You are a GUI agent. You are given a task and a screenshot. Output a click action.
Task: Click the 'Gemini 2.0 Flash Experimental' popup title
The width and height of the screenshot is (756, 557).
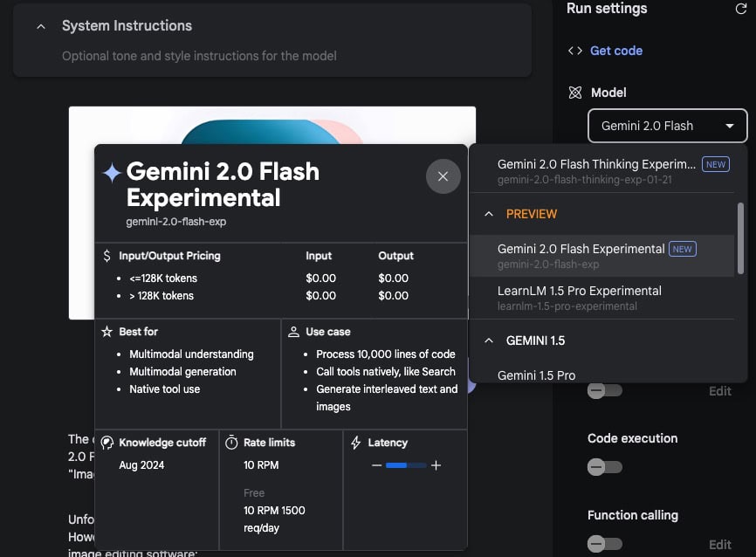(x=223, y=185)
